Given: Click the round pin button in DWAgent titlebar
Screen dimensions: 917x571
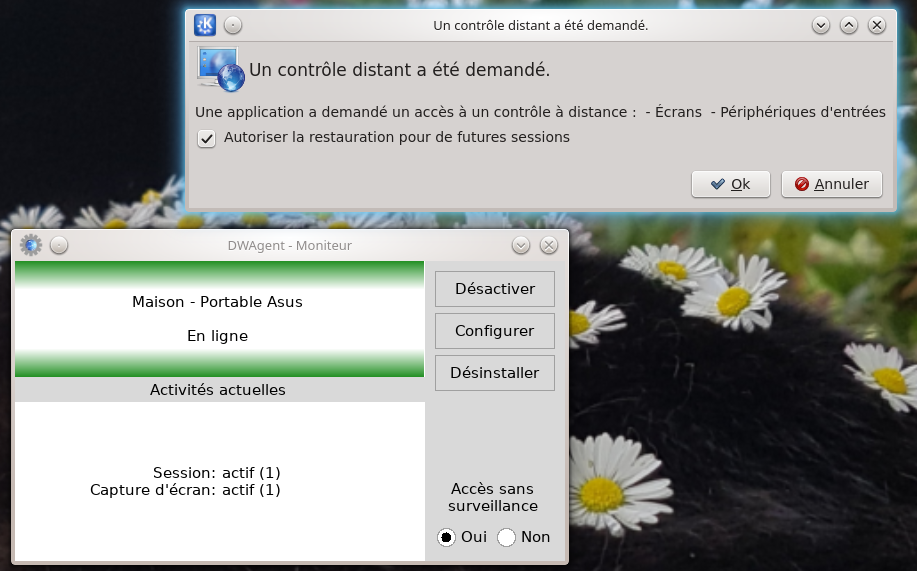Looking at the screenshot, I should (59, 245).
